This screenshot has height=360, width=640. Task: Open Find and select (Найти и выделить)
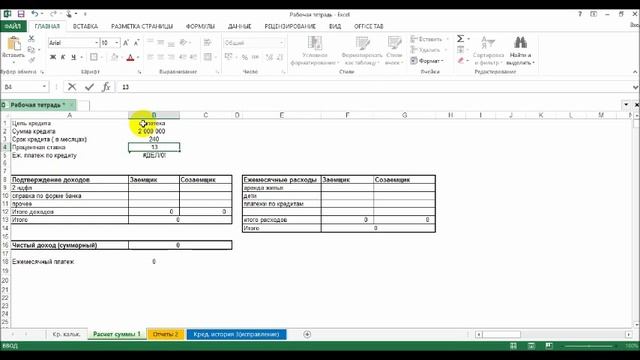tap(520, 51)
